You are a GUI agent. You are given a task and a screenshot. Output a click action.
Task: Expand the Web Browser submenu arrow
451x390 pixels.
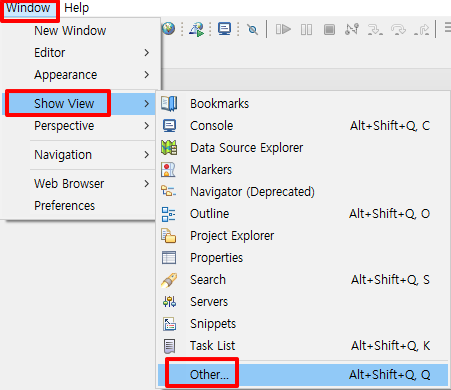[147, 183]
